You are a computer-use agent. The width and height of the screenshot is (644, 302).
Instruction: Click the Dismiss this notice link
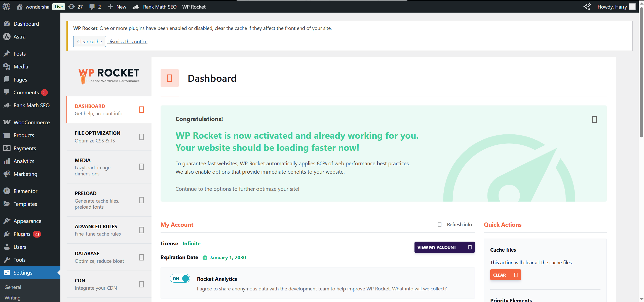[127, 42]
